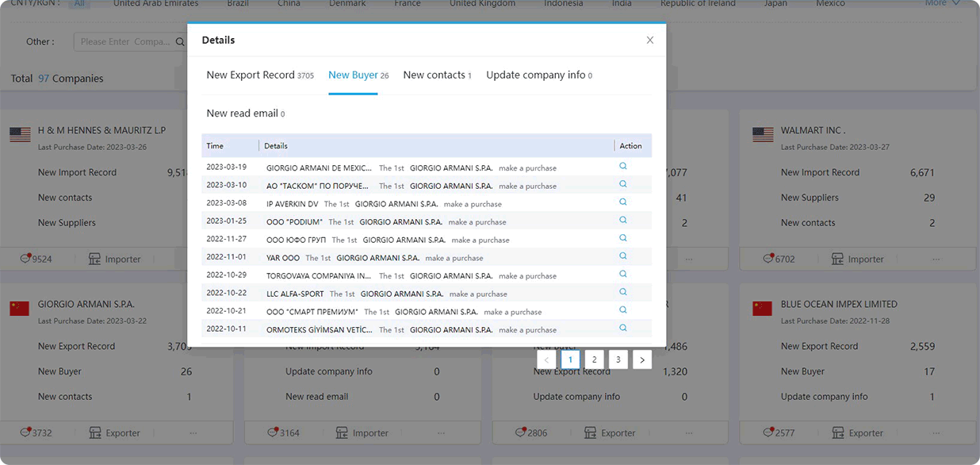Click search icon in company field

pos(181,42)
